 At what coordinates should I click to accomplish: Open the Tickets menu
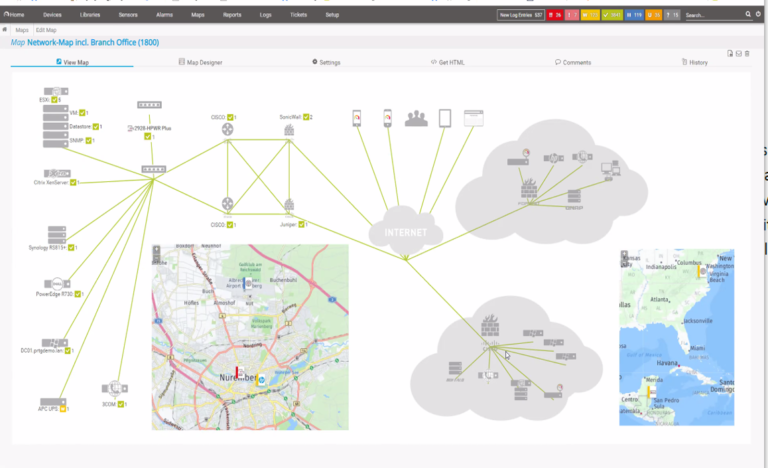click(298, 15)
